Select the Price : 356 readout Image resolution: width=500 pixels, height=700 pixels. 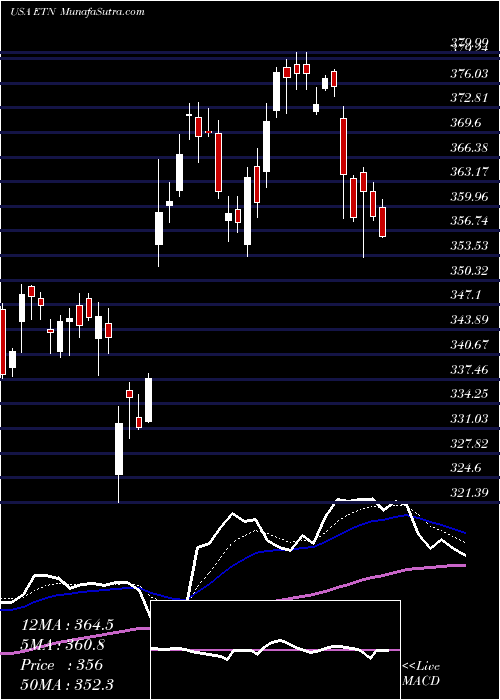[x=62, y=665]
